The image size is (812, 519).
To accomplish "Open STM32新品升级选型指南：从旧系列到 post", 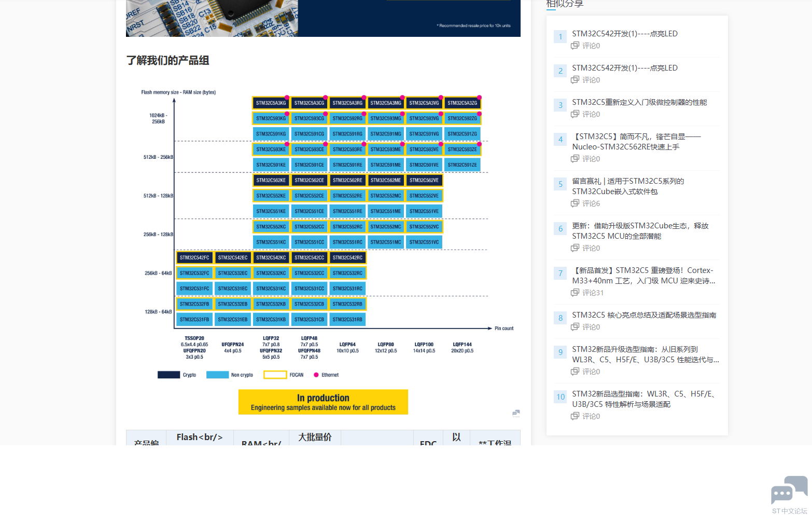I will tap(646, 354).
